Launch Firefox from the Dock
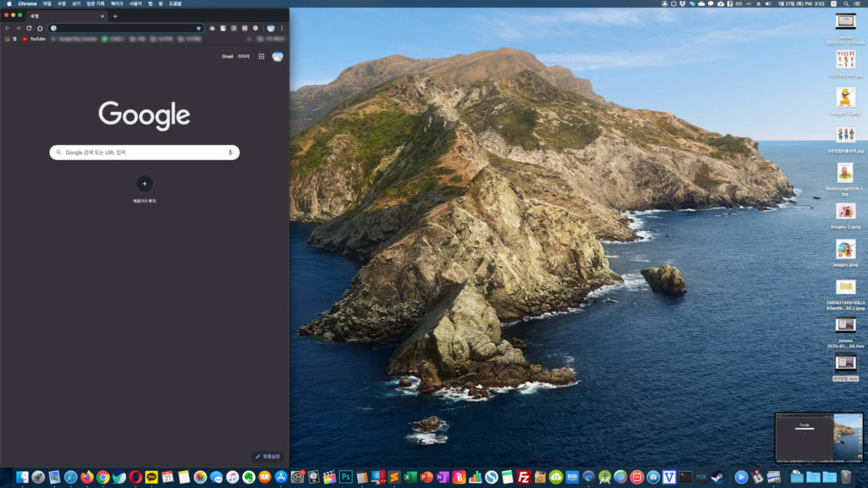The height and width of the screenshot is (488, 868). click(87, 477)
